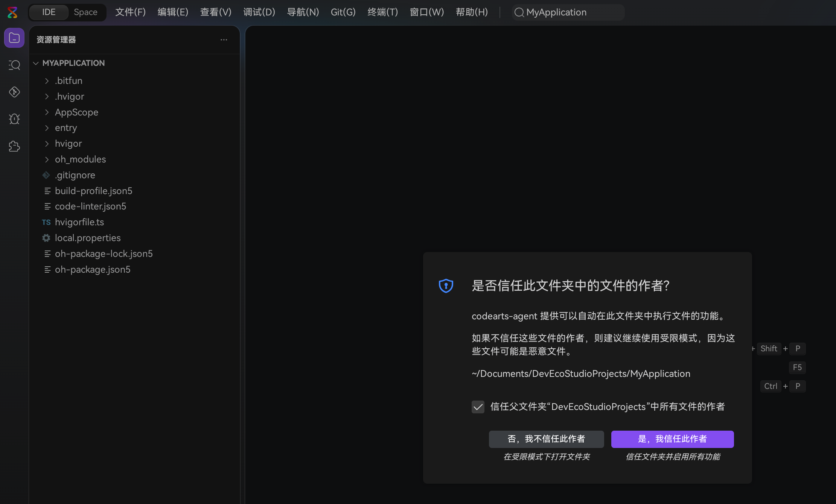Click the MyApplication search field
Image resolution: width=836 pixels, height=504 pixels.
[x=568, y=12]
